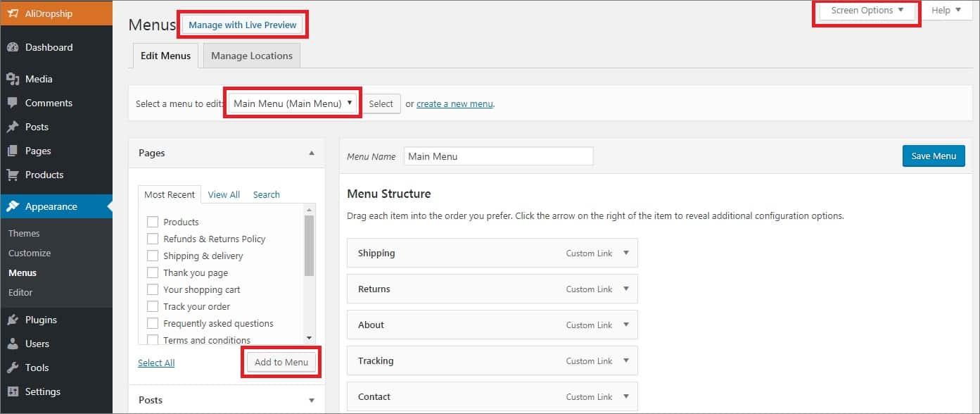Open the Help dropdown

pos(946,11)
